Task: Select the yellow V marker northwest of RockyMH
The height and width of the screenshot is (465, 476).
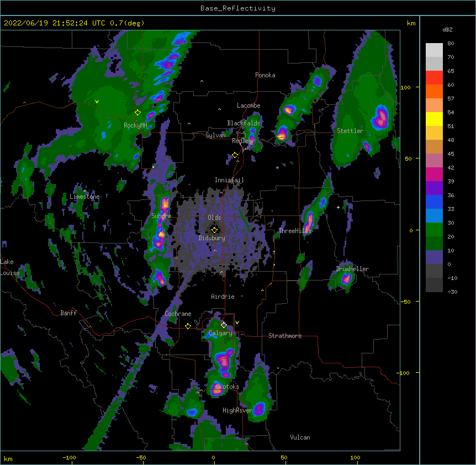Action: [97, 102]
